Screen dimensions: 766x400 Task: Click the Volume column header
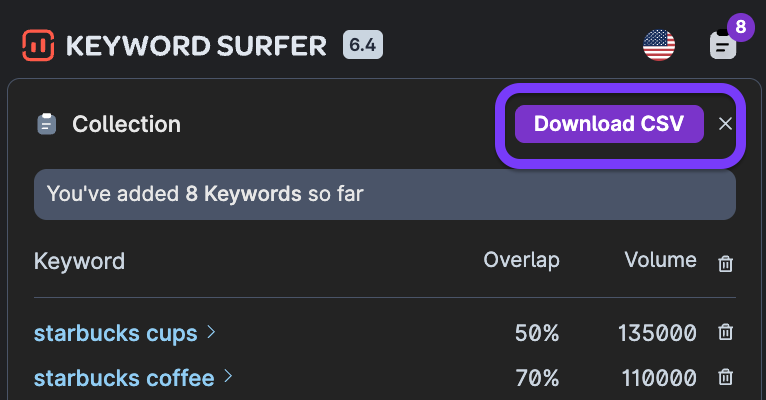(659, 260)
